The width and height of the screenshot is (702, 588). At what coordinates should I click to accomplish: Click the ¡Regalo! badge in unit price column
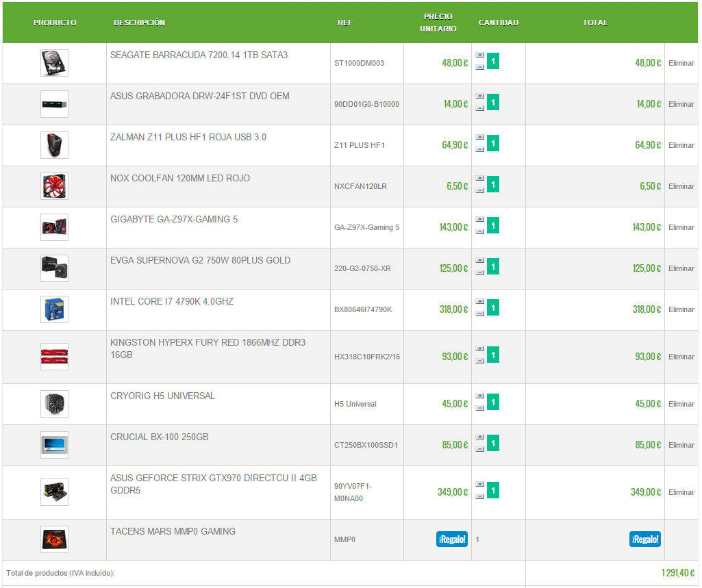click(x=452, y=539)
